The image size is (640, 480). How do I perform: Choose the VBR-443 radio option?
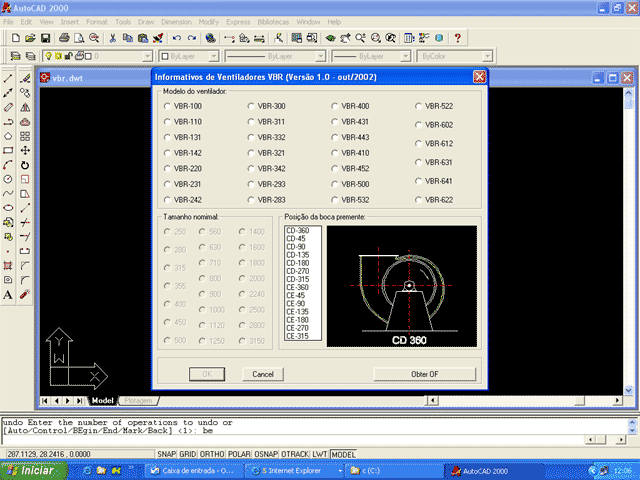click(335, 137)
